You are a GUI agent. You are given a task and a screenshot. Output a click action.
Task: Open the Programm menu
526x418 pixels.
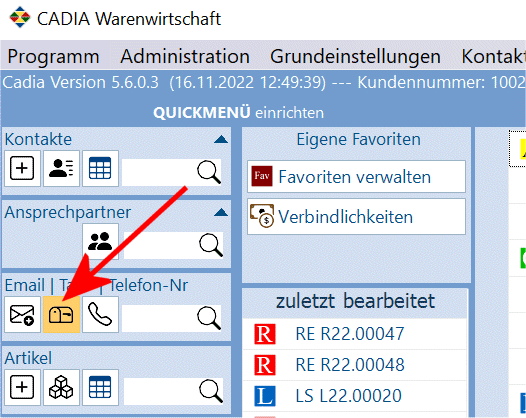(54, 56)
